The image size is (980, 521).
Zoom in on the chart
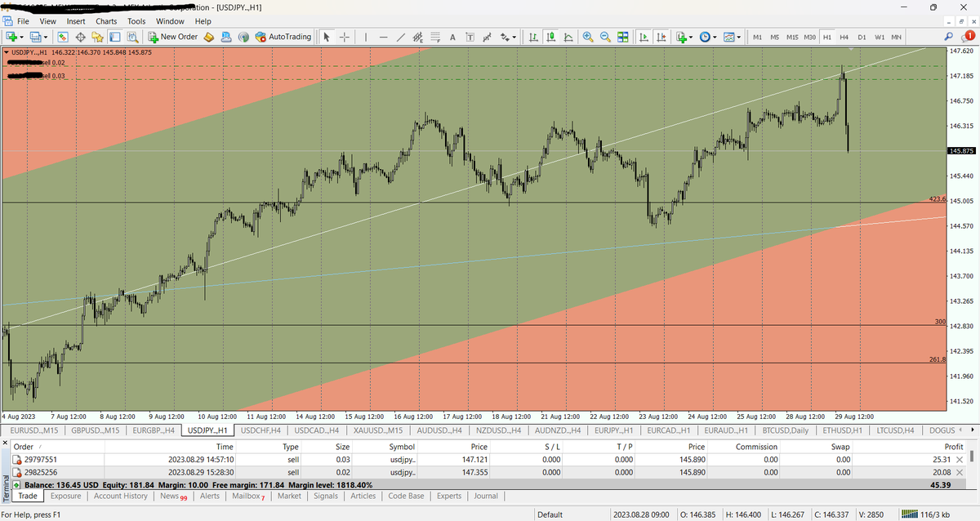click(x=588, y=37)
